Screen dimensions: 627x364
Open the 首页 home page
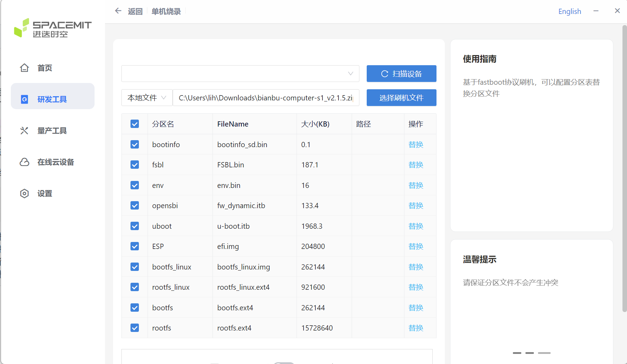coord(53,68)
